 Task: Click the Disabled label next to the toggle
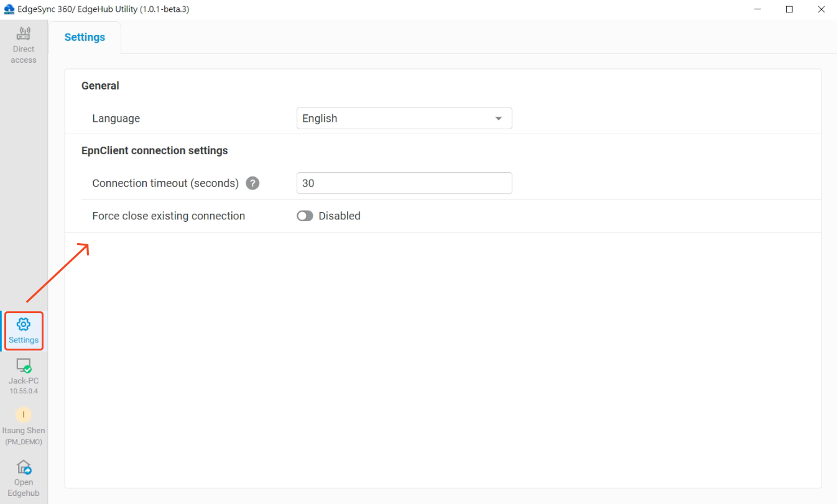339,216
